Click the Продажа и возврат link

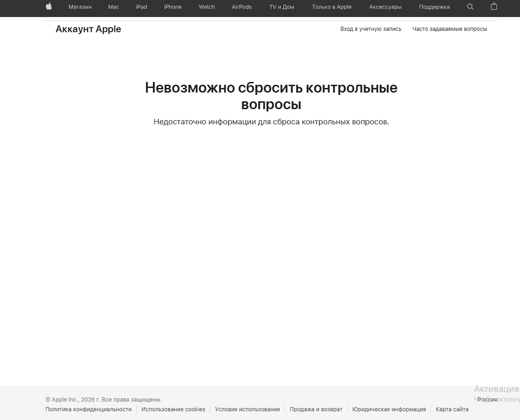pyautogui.click(x=316, y=409)
